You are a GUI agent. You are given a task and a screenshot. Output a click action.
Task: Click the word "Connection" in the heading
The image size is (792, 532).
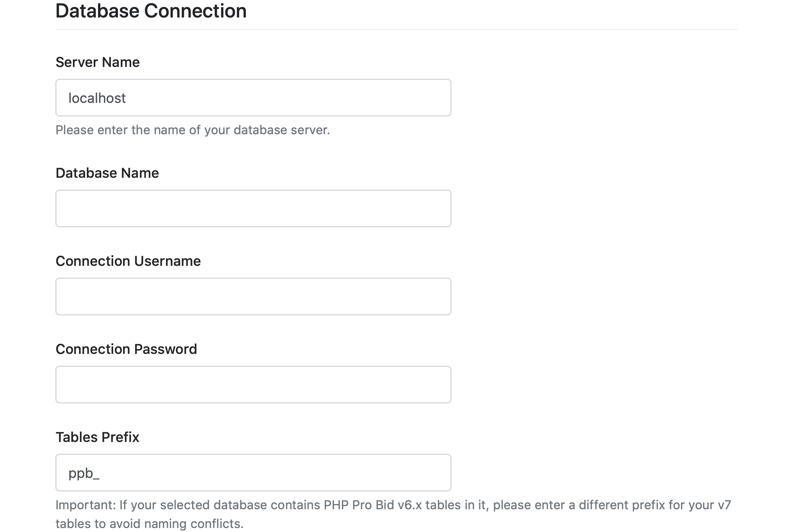click(195, 11)
